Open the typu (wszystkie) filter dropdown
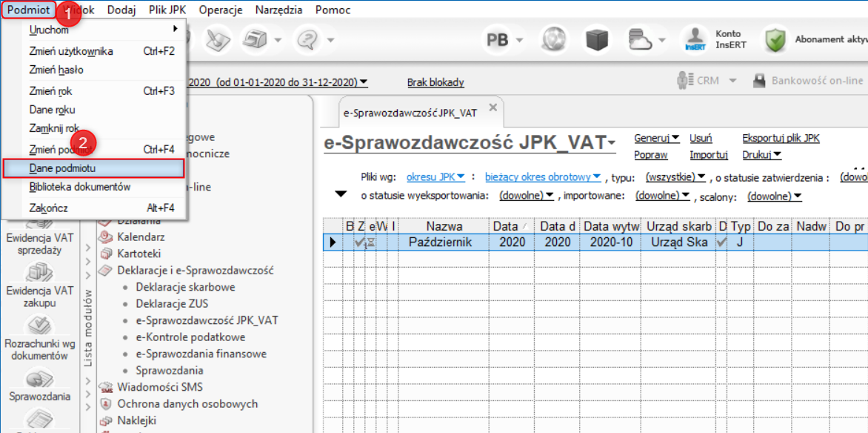 pos(675,177)
